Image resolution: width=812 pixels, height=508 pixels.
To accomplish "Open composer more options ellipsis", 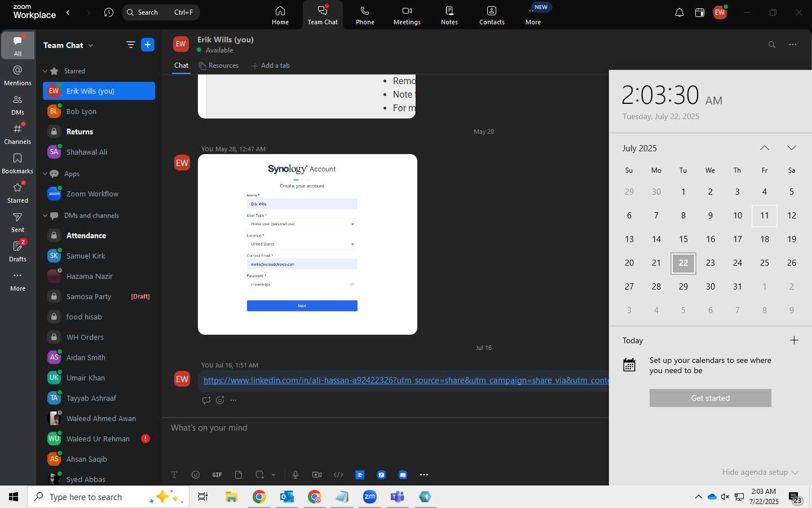I will (424, 475).
